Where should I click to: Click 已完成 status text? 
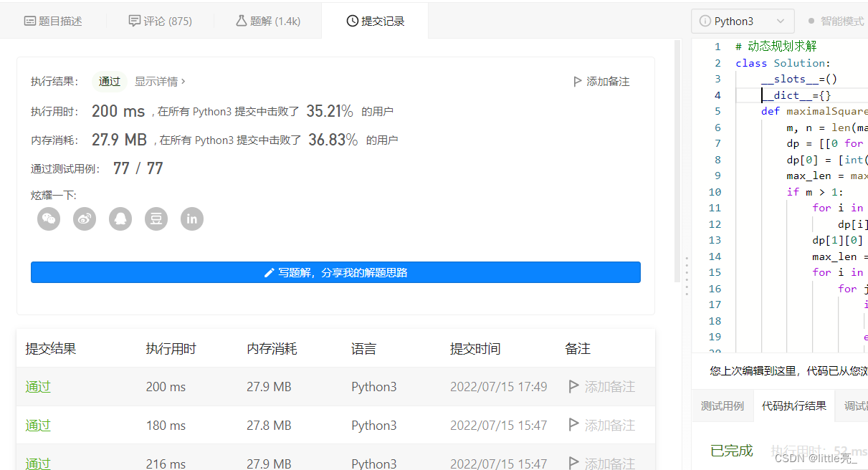point(731,451)
